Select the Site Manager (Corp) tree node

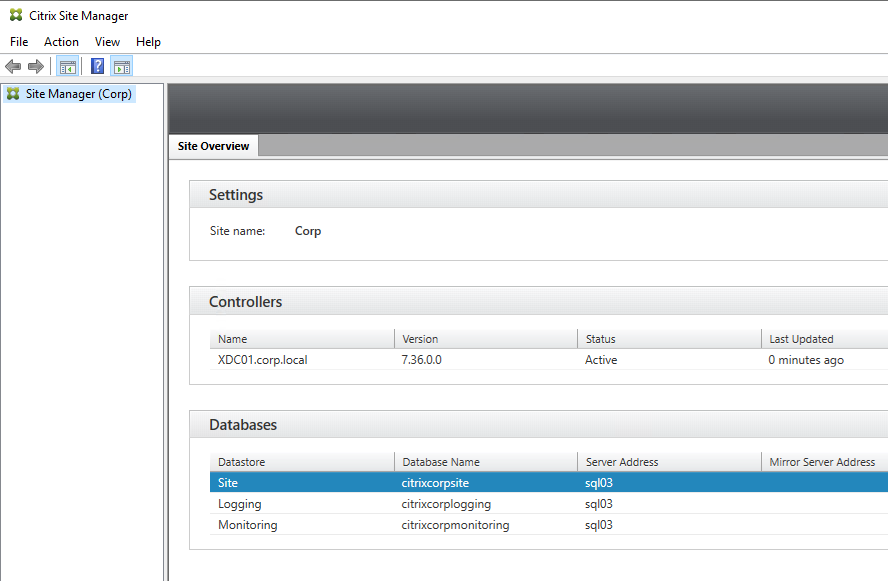70,94
